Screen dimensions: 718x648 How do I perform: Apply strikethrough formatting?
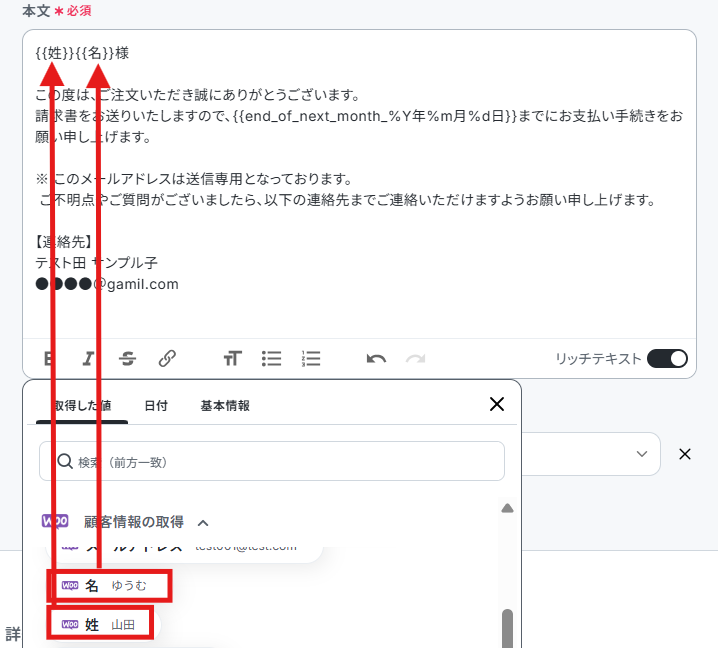coord(127,359)
